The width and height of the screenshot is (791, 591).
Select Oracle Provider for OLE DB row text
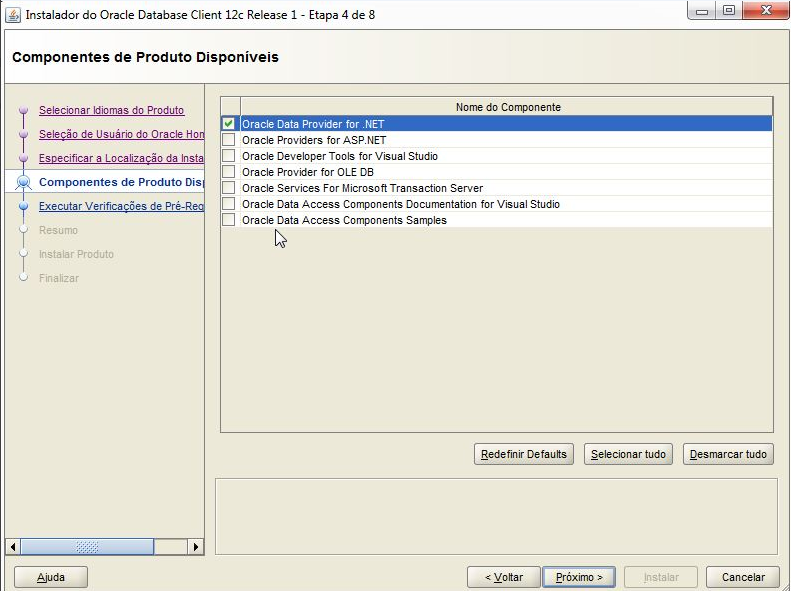308,172
